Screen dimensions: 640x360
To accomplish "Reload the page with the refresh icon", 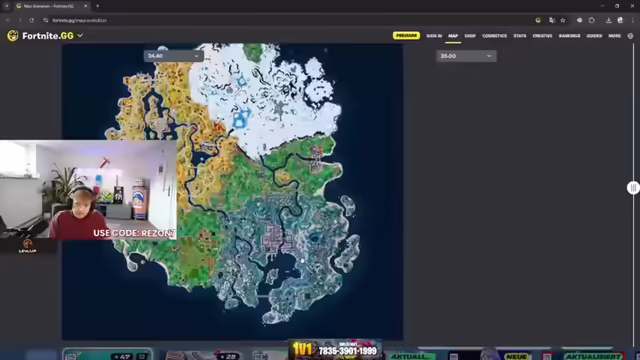I will click(x=31, y=20).
